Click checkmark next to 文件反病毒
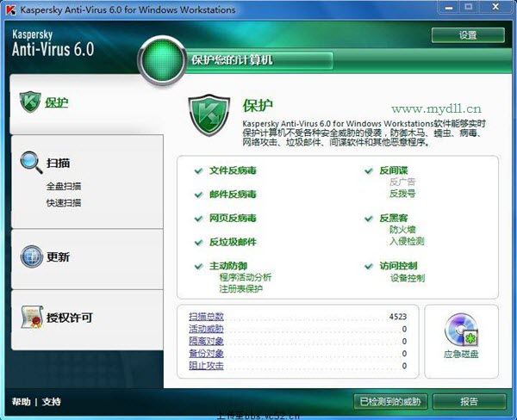517x420 pixels. coord(198,170)
